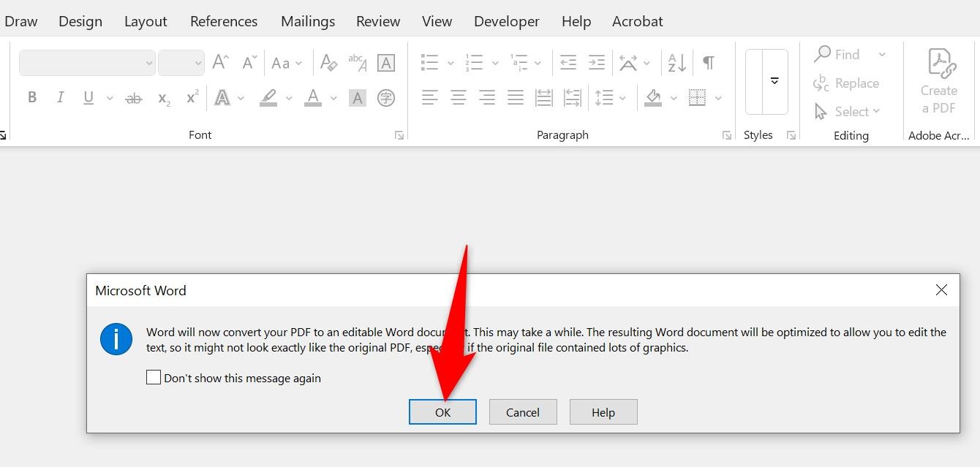
Task: Apply Superscript formatting
Action: 191,97
